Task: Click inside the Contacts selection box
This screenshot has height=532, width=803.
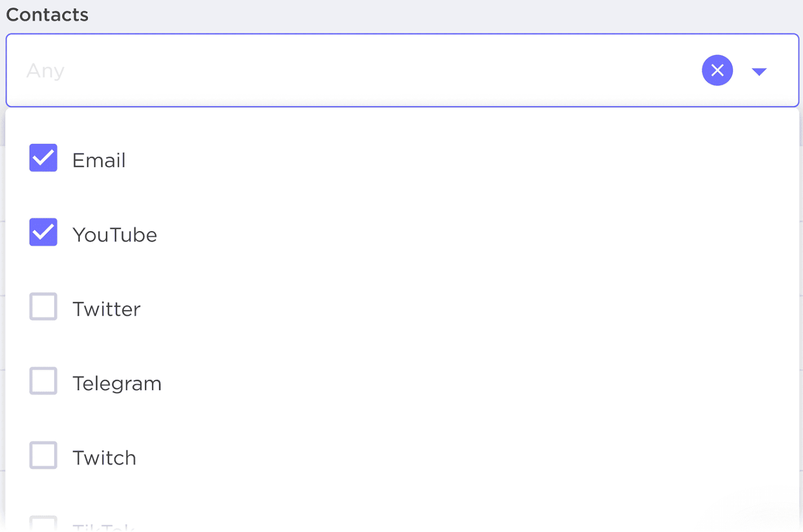Action: click(x=301, y=71)
